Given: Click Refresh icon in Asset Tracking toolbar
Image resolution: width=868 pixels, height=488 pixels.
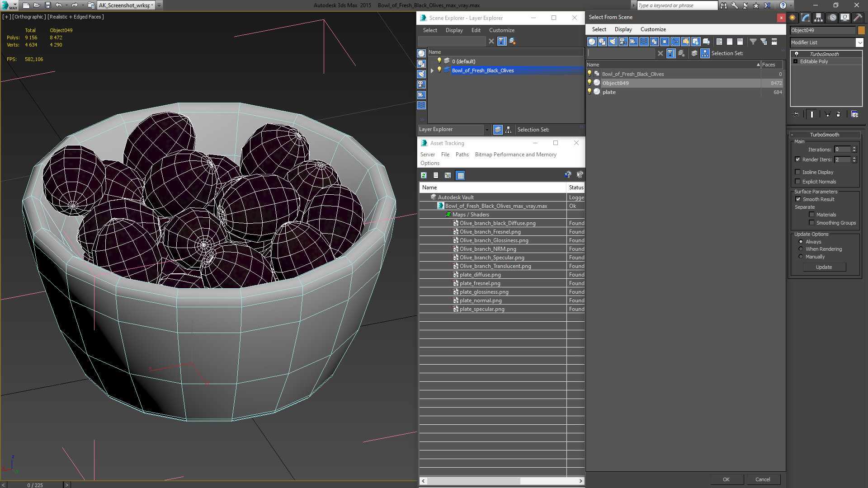Looking at the screenshot, I should 424,175.
